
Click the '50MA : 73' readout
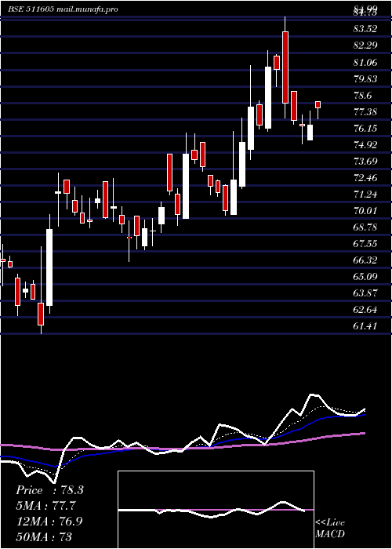(44, 536)
